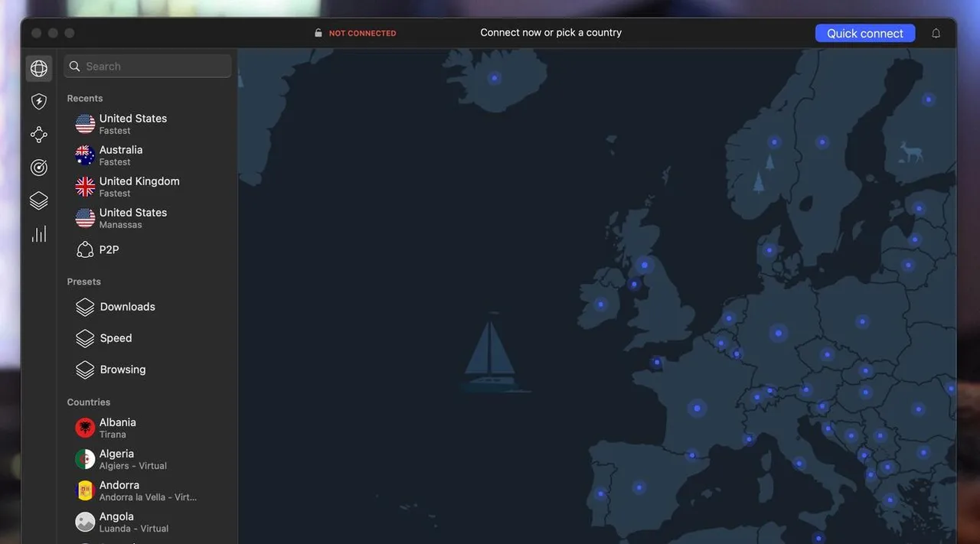Activate the Downloads preset
The image size is (980, 544).
[127, 307]
